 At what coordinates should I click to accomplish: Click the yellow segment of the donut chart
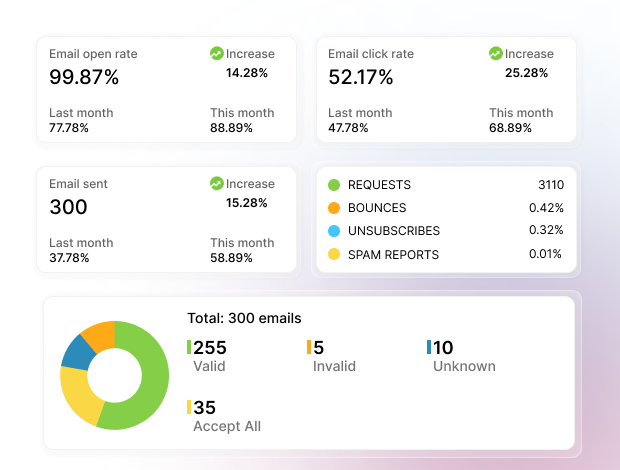point(80,399)
